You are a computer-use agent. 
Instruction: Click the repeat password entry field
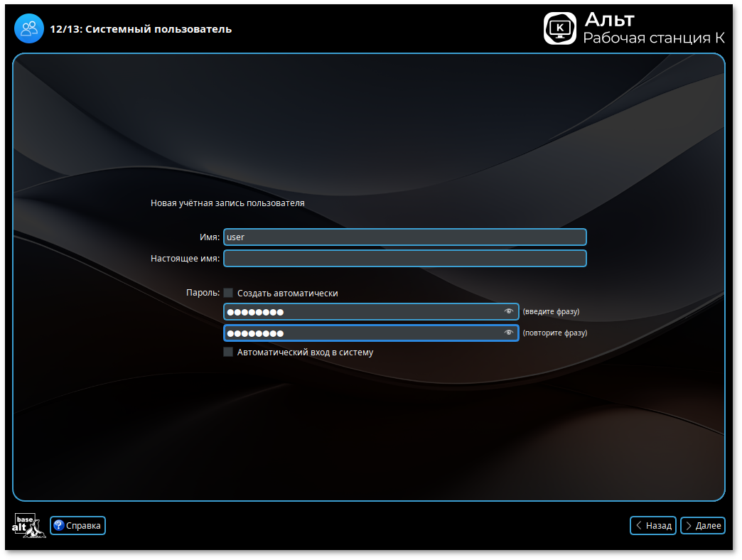362,333
